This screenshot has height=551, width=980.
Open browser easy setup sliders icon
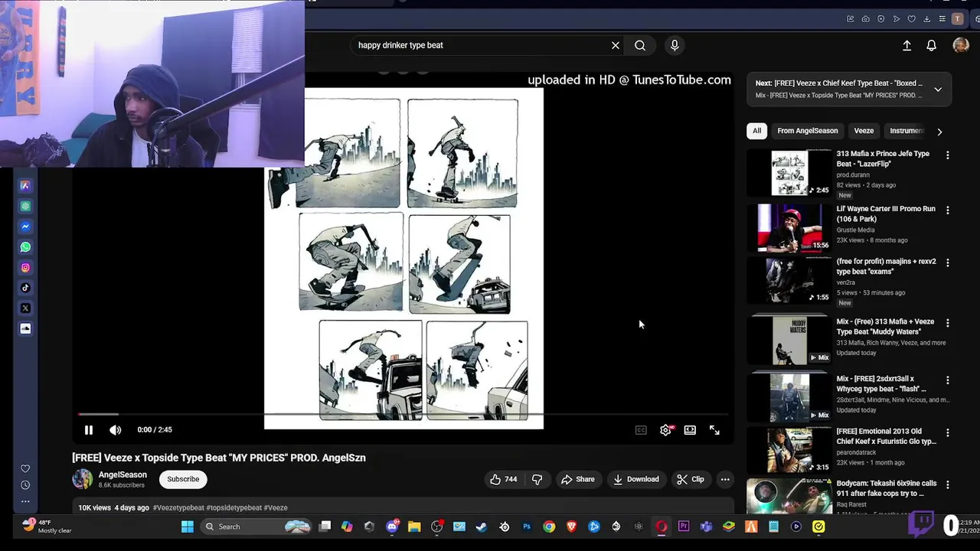[942, 19]
